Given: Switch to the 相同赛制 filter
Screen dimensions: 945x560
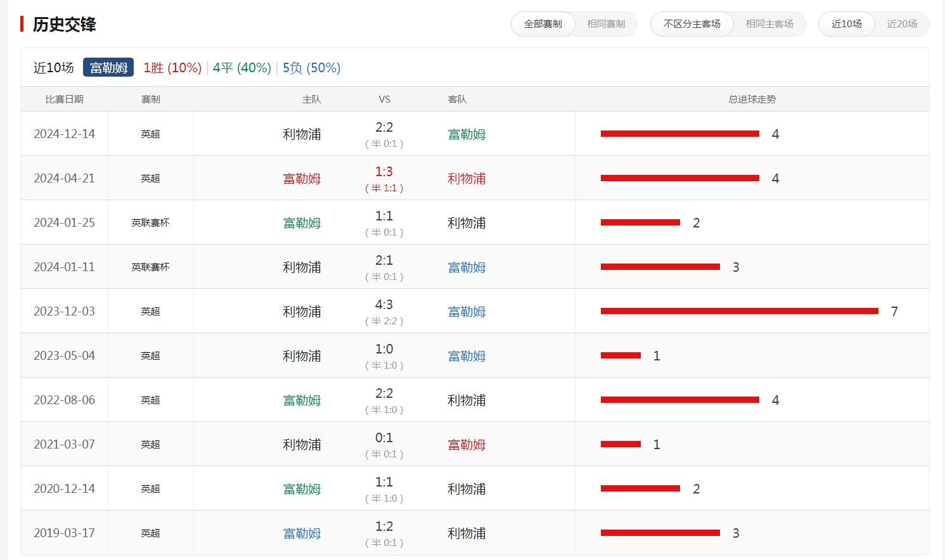Looking at the screenshot, I should click(x=606, y=24).
